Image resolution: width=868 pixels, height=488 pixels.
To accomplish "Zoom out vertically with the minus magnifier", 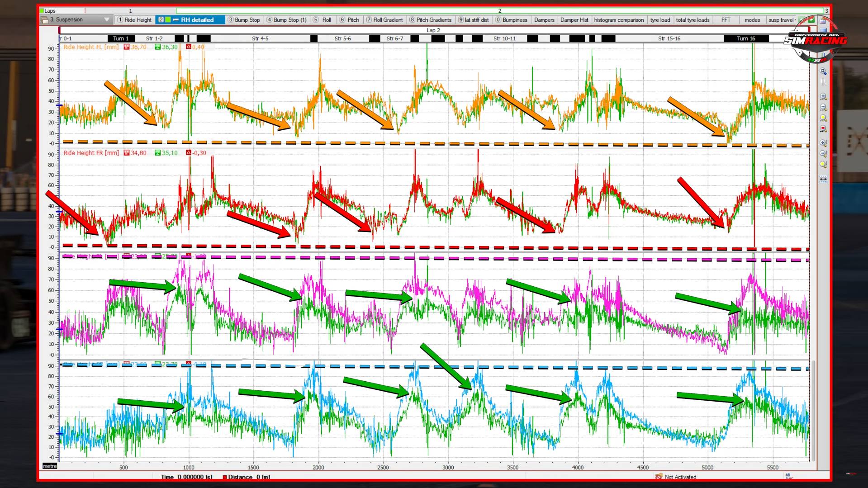I will click(x=823, y=154).
